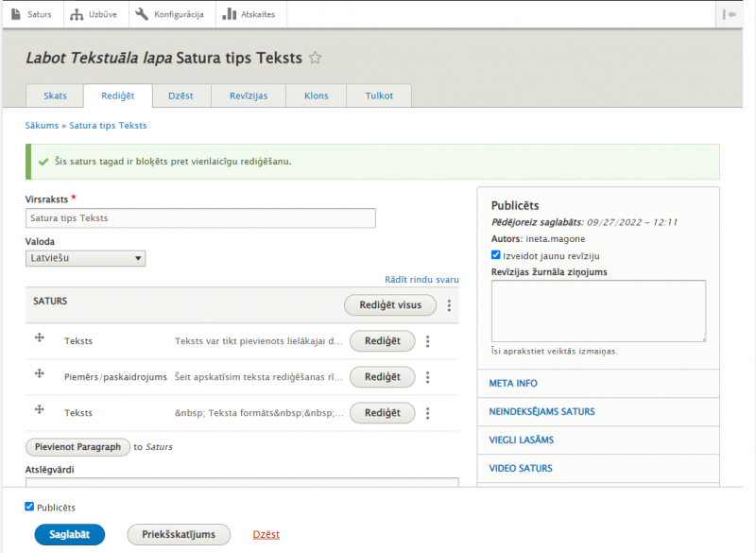This screenshot has width=756, height=553.
Task: Expand the VIEGLI LASĀMS section
Action: tap(598, 440)
